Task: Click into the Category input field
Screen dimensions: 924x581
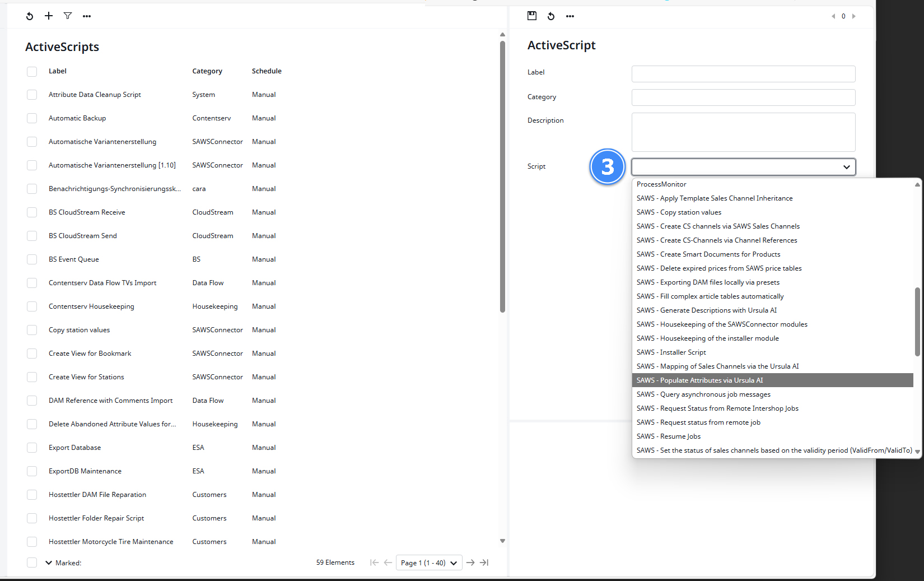Action: [x=743, y=97]
